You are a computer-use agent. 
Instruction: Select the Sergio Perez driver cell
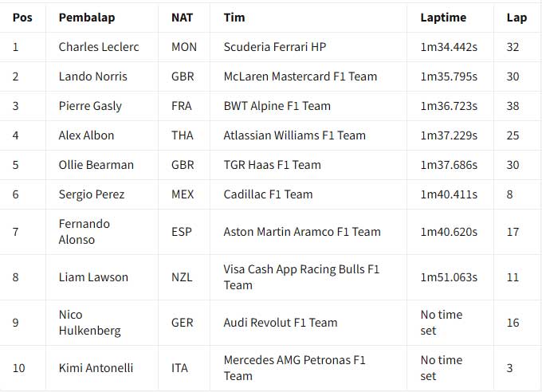[92, 194]
